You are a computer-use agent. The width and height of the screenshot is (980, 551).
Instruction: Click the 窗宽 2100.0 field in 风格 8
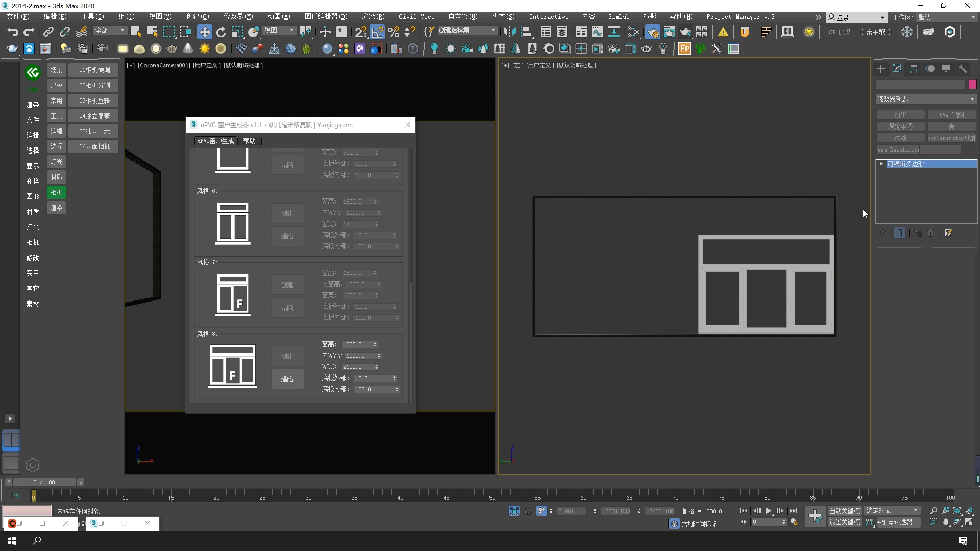coord(357,367)
